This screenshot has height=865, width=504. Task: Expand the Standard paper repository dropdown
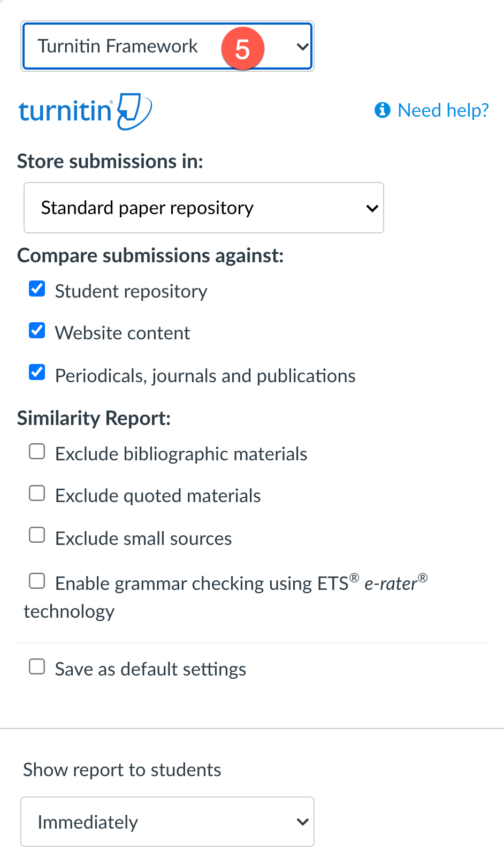pos(203,208)
